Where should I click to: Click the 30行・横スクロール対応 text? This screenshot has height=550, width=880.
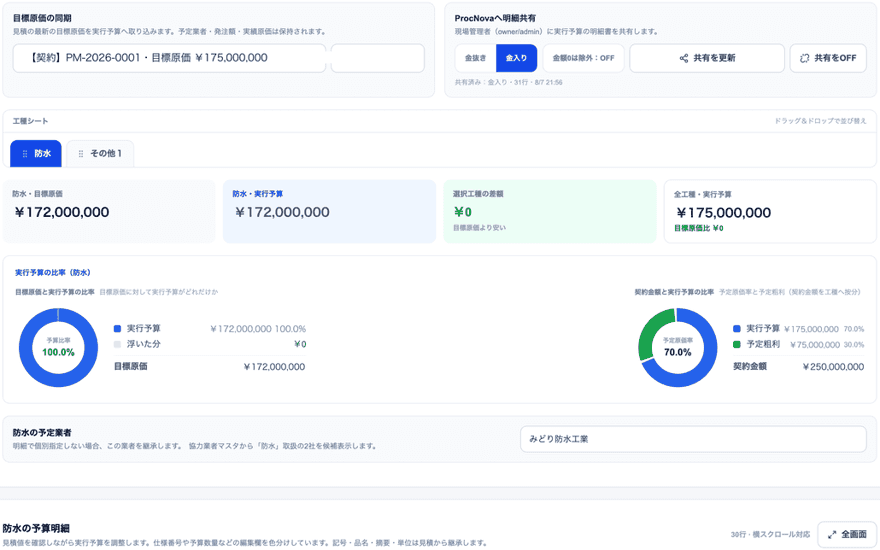tap(770, 534)
